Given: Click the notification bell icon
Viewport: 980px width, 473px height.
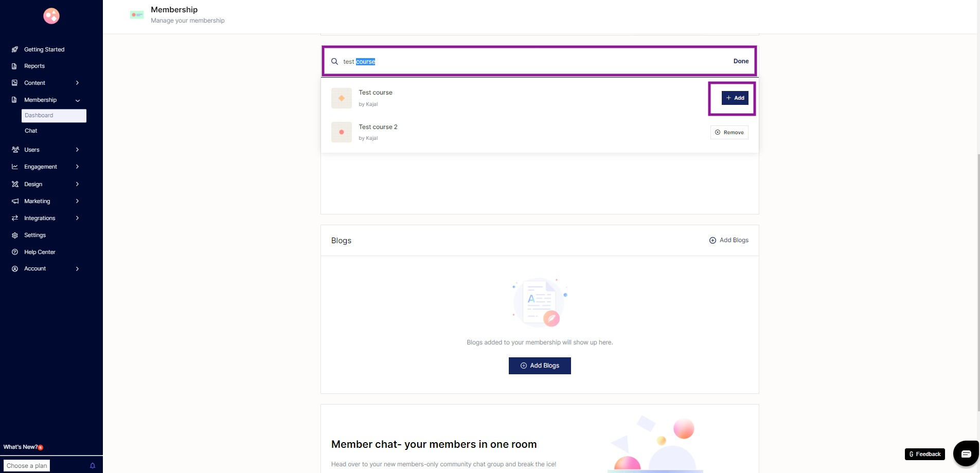Looking at the screenshot, I should pyautogui.click(x=93, y=466).
